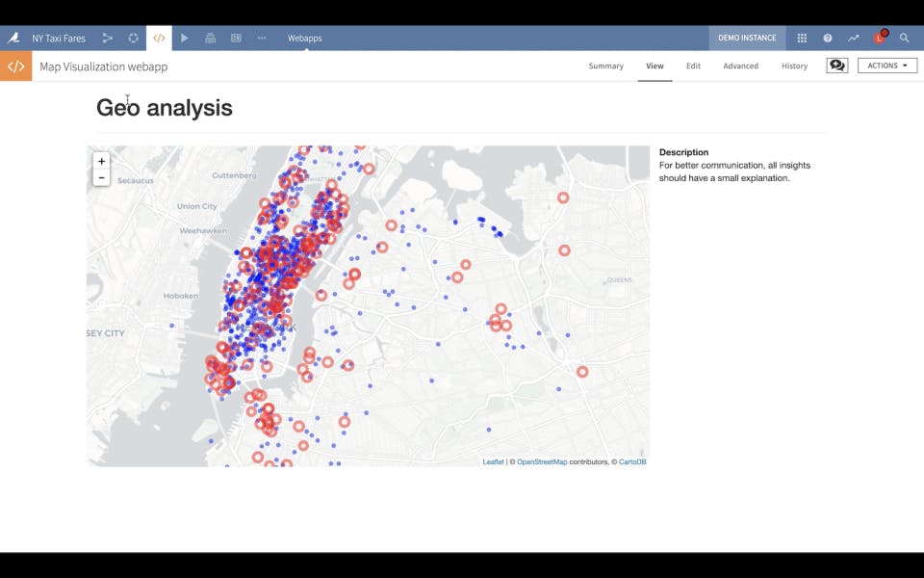The image size is (924, 578).
Task: Click the Jobs play icon
Action: coord(185,39)
